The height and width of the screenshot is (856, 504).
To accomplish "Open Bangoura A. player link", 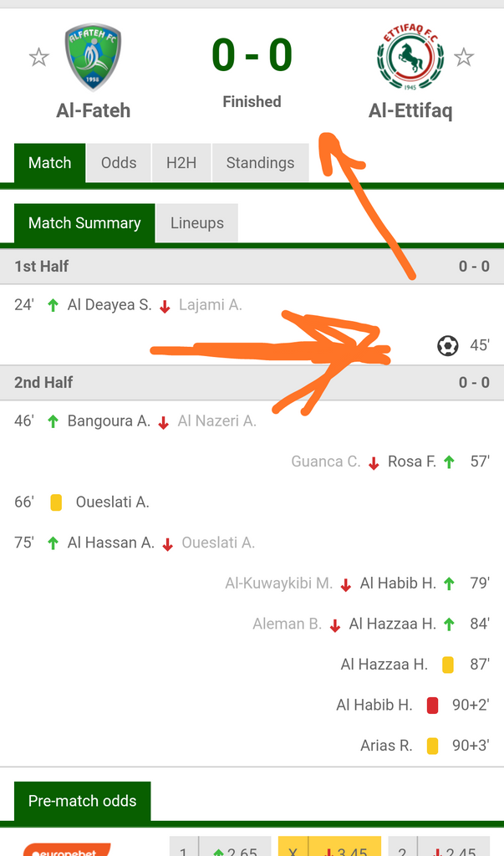I will [109, 421].
